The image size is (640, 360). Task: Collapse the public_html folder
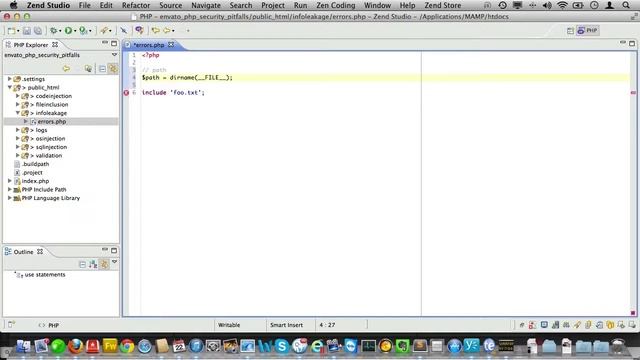pos(9,87)
